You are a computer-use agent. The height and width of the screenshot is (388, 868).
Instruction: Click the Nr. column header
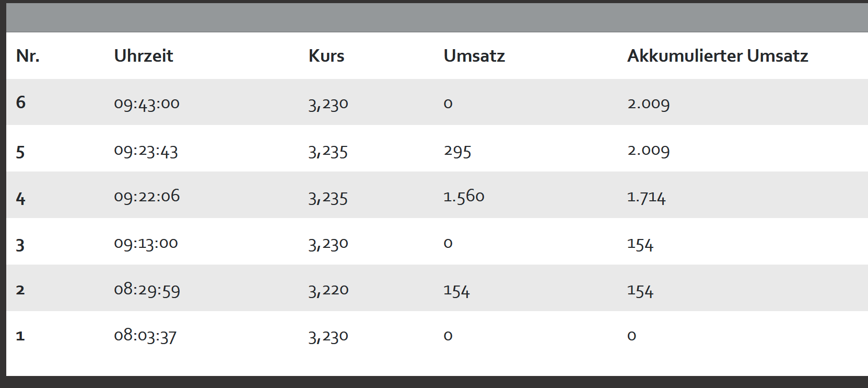[x=28, y=56]
